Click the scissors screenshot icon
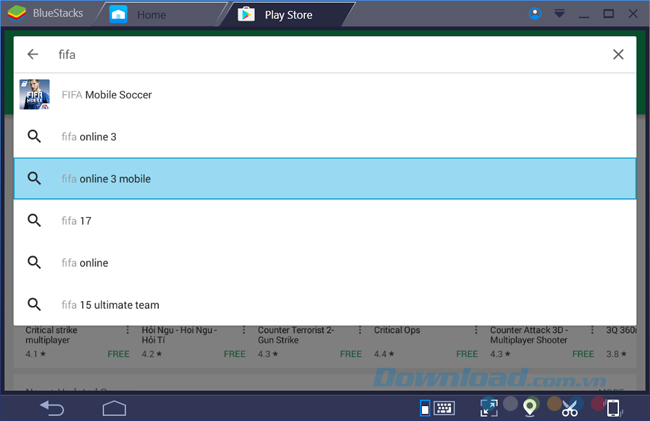 point(570,408)
